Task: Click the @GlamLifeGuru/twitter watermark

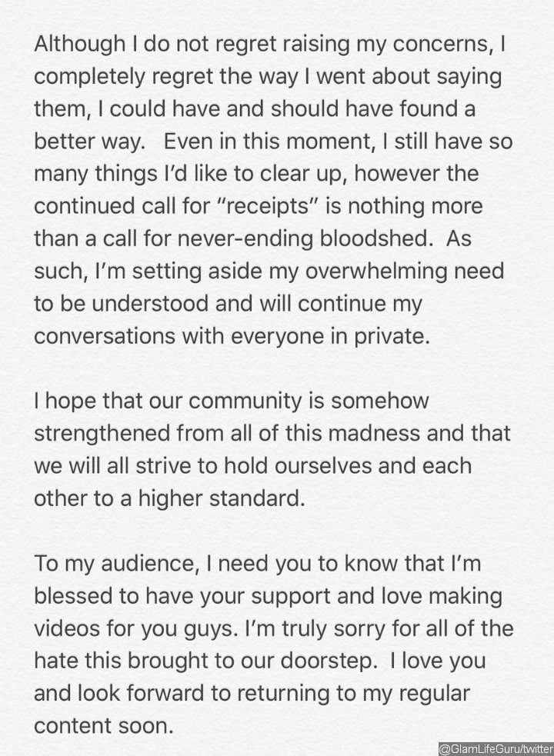Action: coord(496,749)
